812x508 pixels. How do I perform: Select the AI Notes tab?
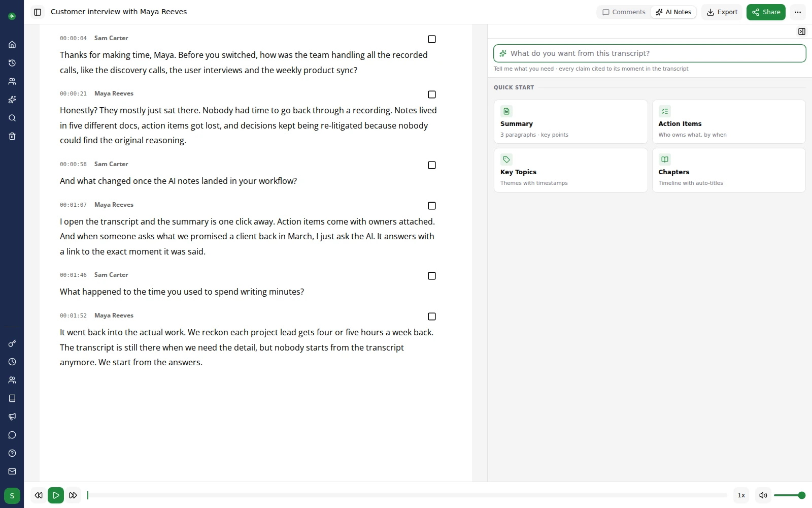coord(673,12)
